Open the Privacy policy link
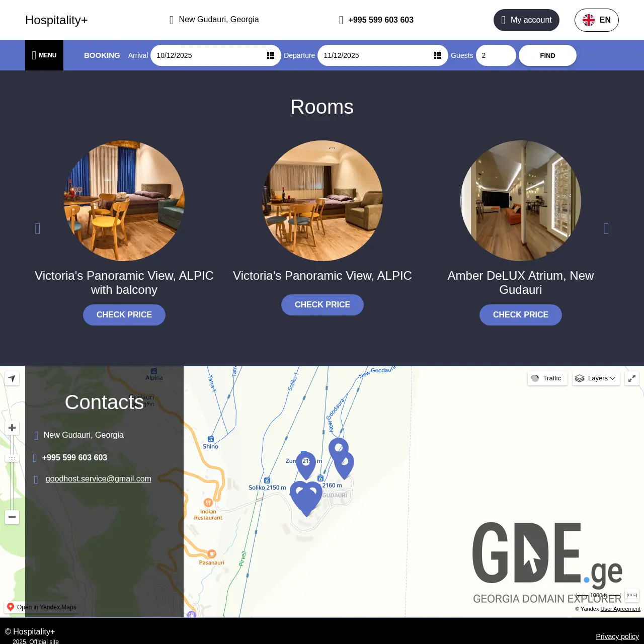644x644 pixels. click(617, 636)
